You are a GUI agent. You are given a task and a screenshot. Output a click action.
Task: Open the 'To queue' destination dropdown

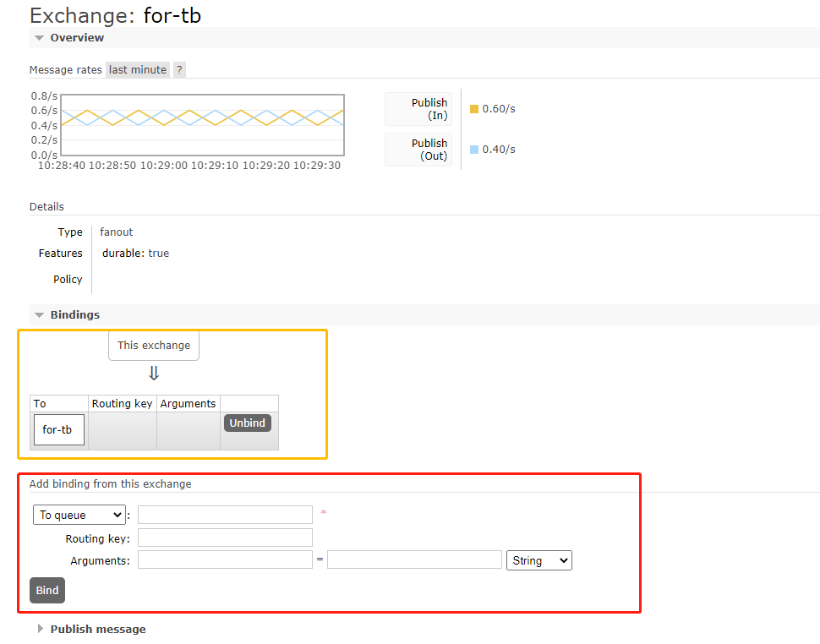(x=79, y=515)
